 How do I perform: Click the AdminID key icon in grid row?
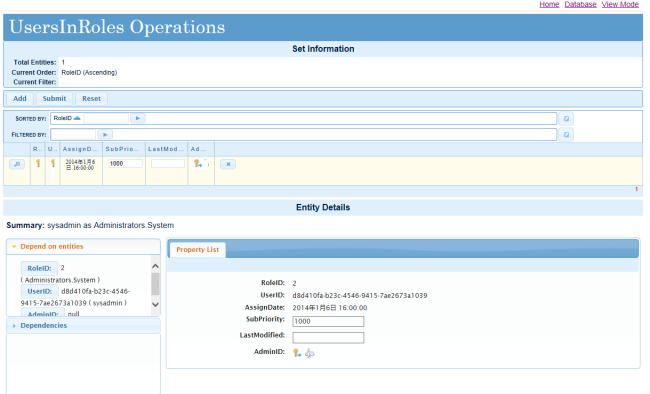tap(198, 164)
